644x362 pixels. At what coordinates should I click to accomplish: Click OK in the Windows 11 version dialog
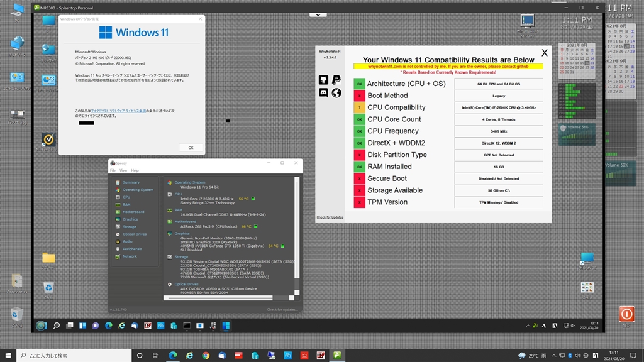click(x=191, y=148)
